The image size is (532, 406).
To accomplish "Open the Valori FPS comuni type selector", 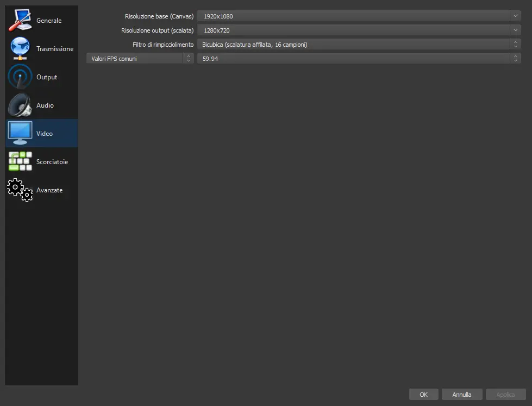I will point(140,58).
